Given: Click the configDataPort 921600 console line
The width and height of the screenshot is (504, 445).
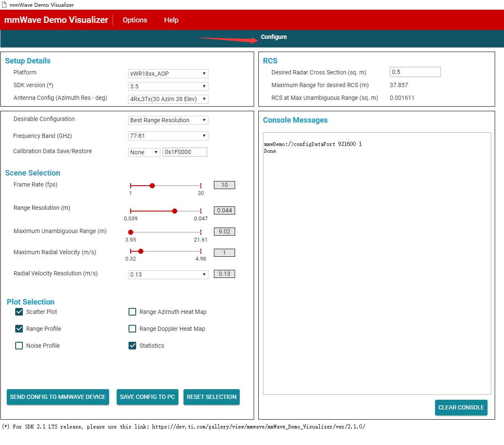Looking at the screenshot, I should [x=313, y=144].
